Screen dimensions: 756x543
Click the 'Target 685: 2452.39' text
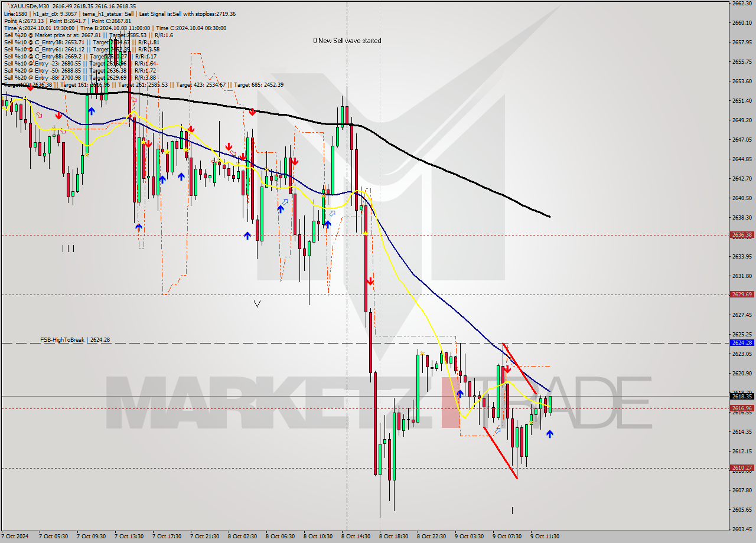point(259,85)
